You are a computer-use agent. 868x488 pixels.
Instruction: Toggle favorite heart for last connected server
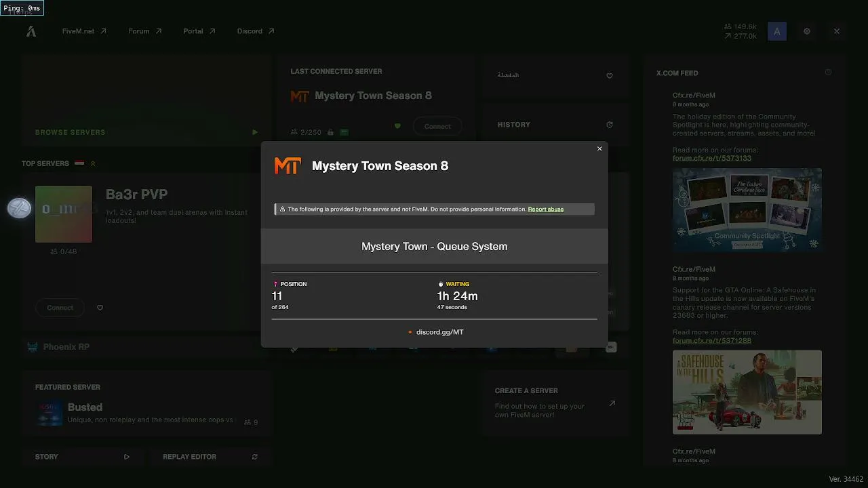397,126
